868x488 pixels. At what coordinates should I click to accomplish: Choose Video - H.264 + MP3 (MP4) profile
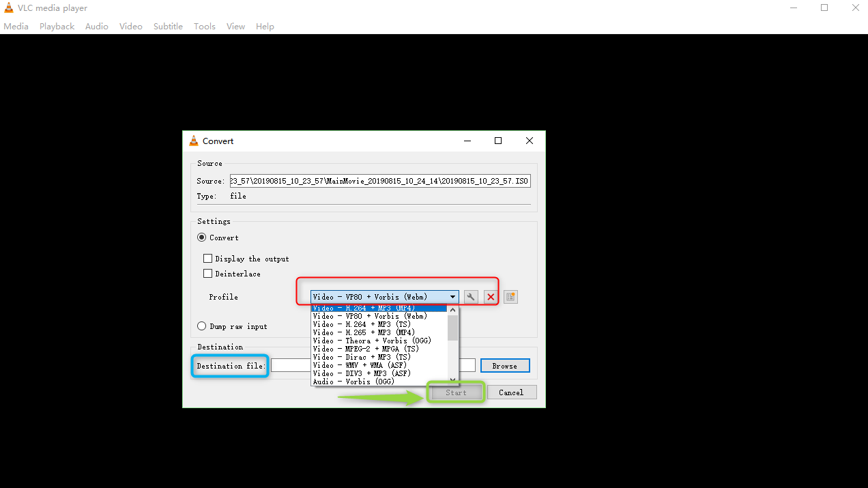379,308
